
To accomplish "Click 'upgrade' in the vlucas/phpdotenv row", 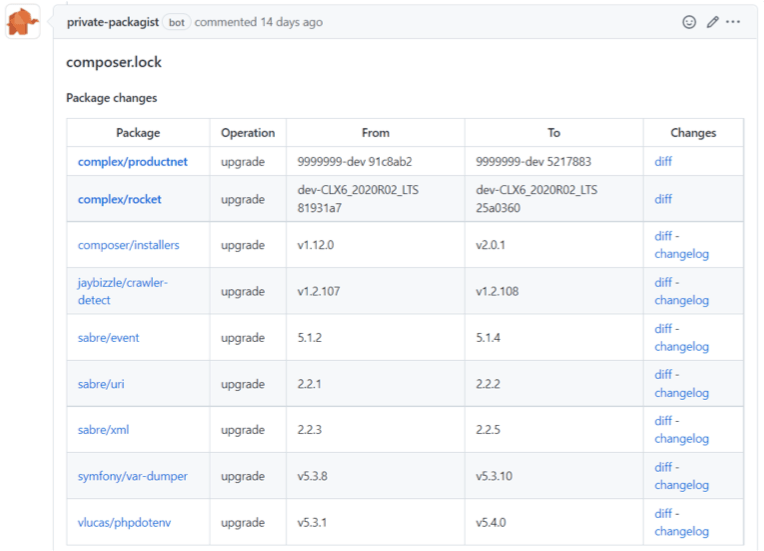I will (243, 523).
